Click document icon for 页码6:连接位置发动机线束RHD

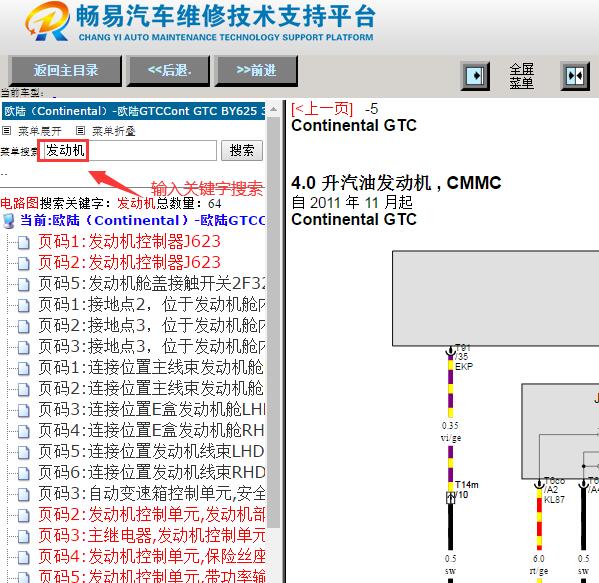tap(24, 474)
